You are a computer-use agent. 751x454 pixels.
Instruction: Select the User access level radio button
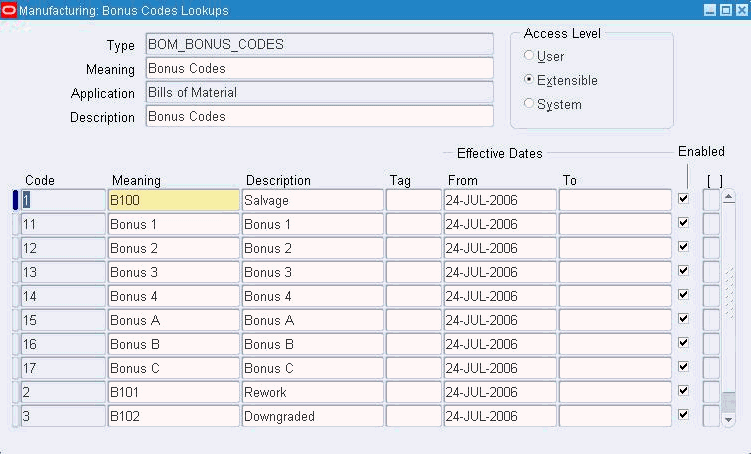529,56
